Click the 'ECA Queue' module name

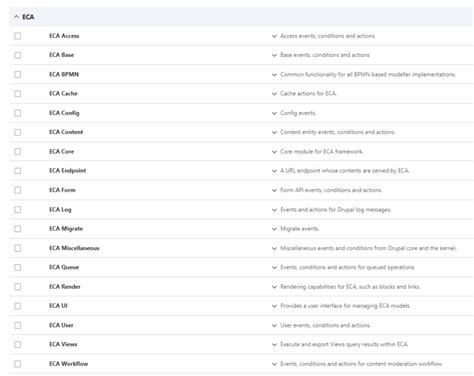(64, 267)
